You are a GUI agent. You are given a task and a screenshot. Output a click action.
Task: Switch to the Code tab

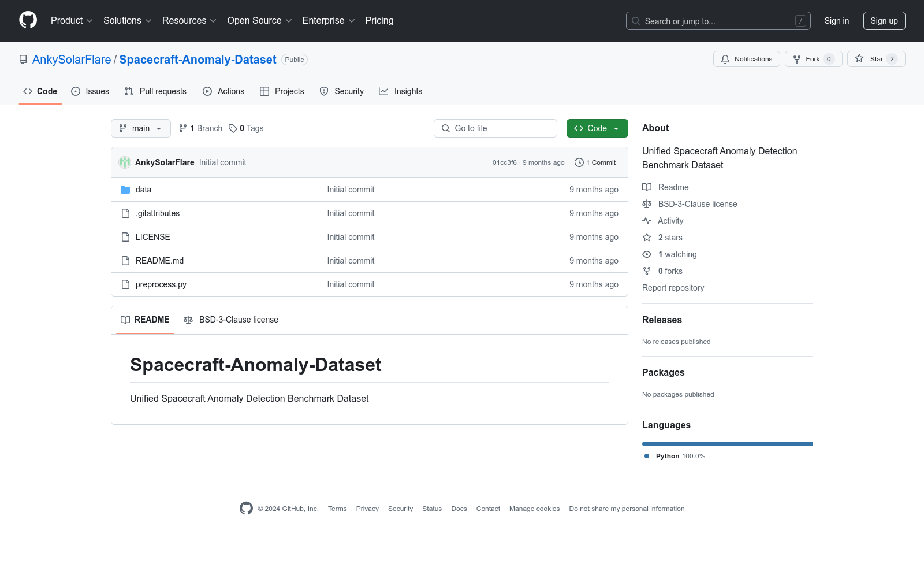coord(40,91)
